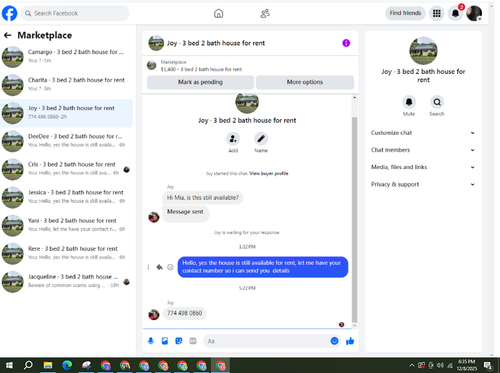This screenshot has width=500, height=373.
Task: Open the apps grid menu icon
Action: pos(436,13)
